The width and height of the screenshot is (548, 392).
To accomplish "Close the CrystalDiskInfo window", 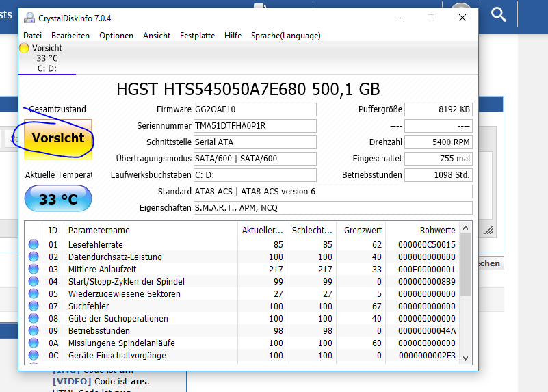I will (x=462, y=18).
